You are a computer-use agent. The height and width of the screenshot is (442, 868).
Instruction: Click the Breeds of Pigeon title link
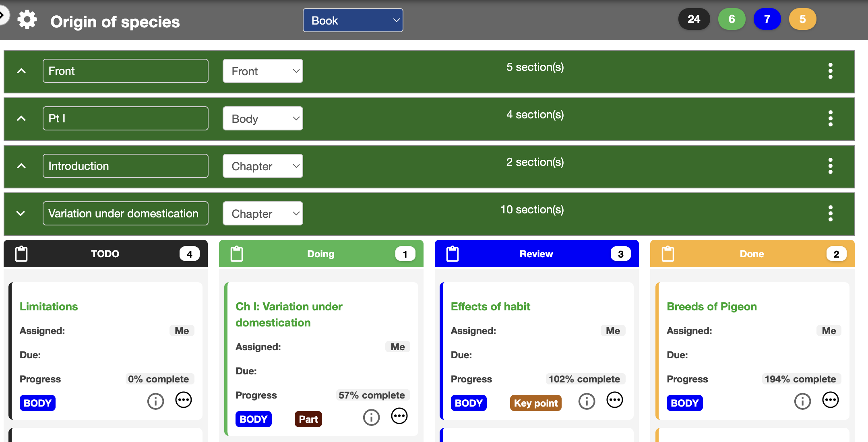(711, 307)
